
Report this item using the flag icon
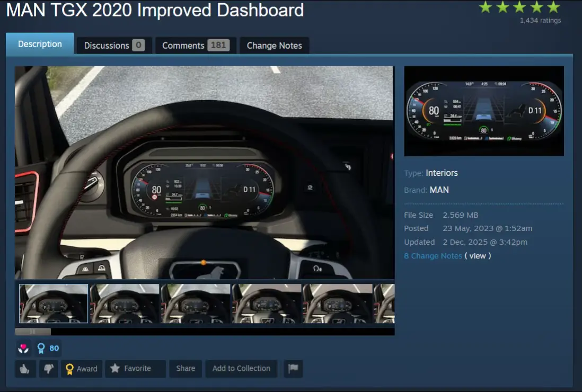coord(293,369)
